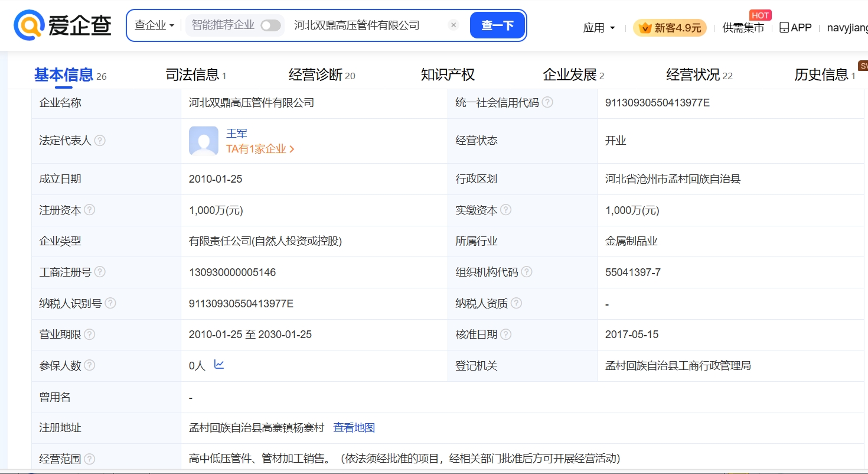Viewport: 868px width, 474px height.
Task: Click the 爱企查 logo
Action: pyautogui.click(x=62, y=25)
